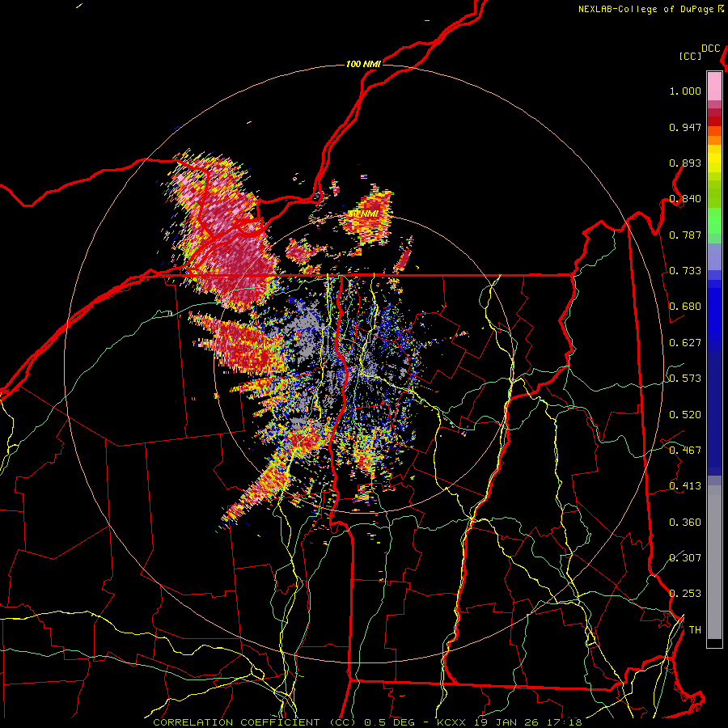Pick the bright green segment of color bar
728x728 pixels.
[714, 221]
